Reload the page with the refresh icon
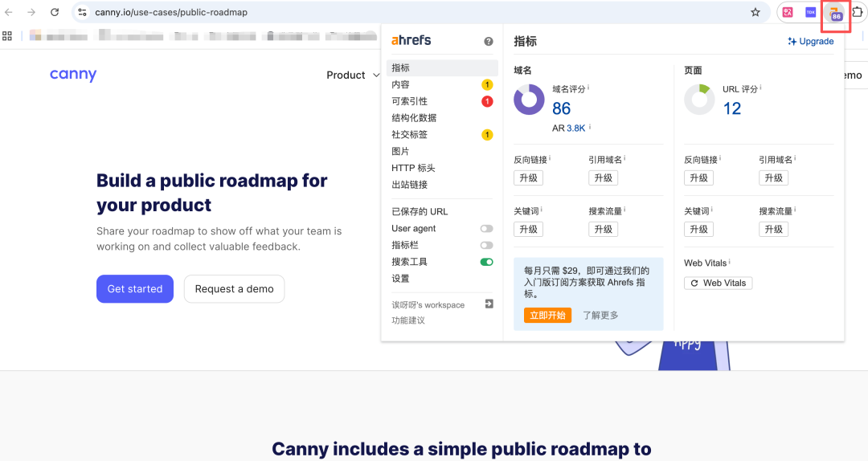The height and width of the screenshot is (461, 868). 55,12
